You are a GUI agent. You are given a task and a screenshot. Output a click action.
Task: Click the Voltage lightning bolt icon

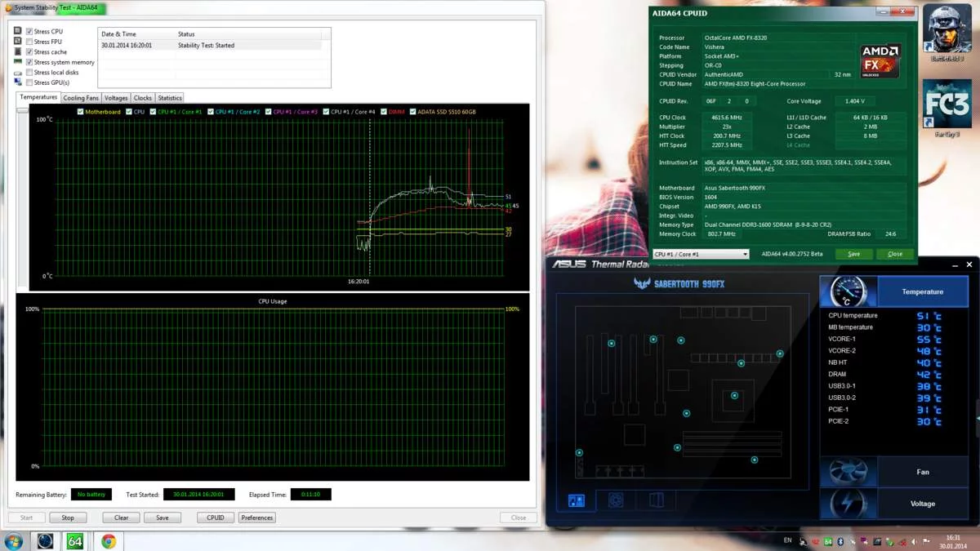[x=848, y=504]
